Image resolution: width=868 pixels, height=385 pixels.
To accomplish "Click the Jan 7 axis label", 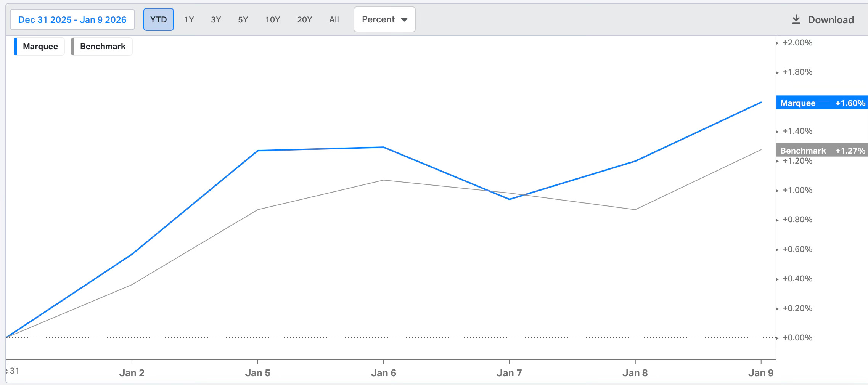I will coord(509,373).
